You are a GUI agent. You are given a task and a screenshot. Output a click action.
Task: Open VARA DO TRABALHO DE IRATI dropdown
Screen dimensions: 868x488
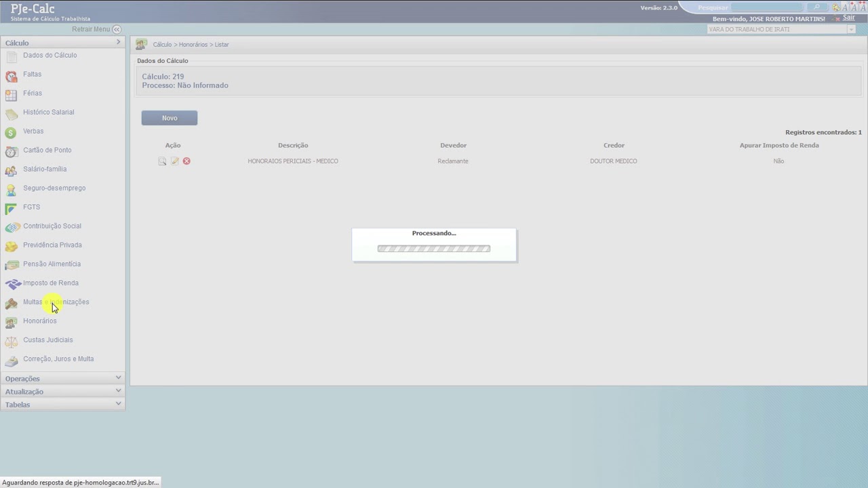pos(781,29)
